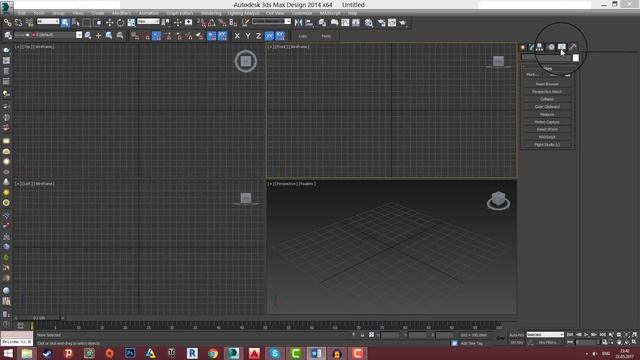Image resolution: width=640 pixels, height=360 pixels.
Task: Click the Reset XForm utility button
Action: (547, 129)
